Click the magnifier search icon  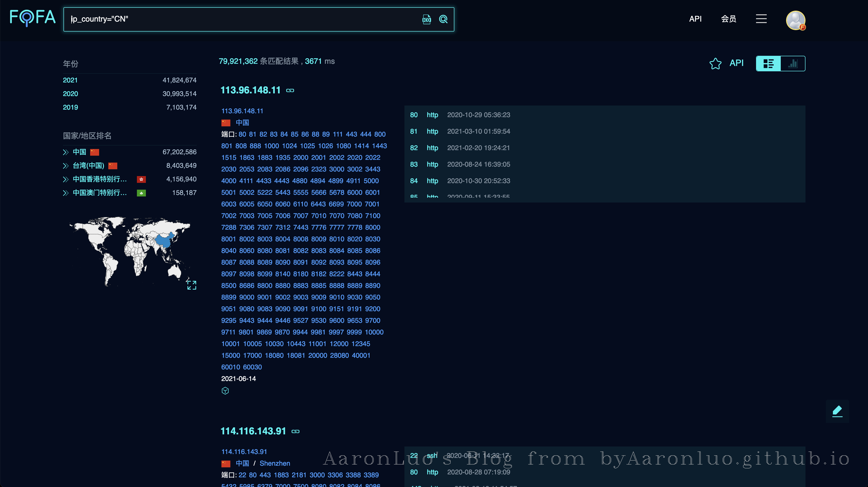click(x=443, y=19)
